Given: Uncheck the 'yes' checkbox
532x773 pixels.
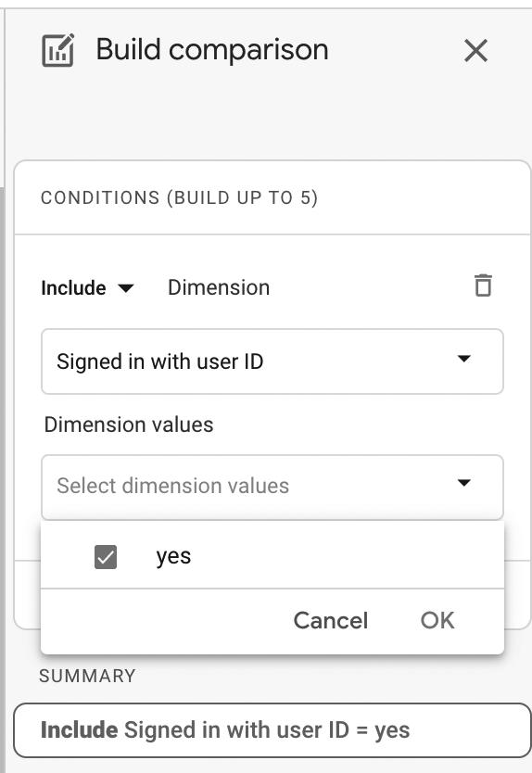Looking at the screenshot, I should coord(106,557).
